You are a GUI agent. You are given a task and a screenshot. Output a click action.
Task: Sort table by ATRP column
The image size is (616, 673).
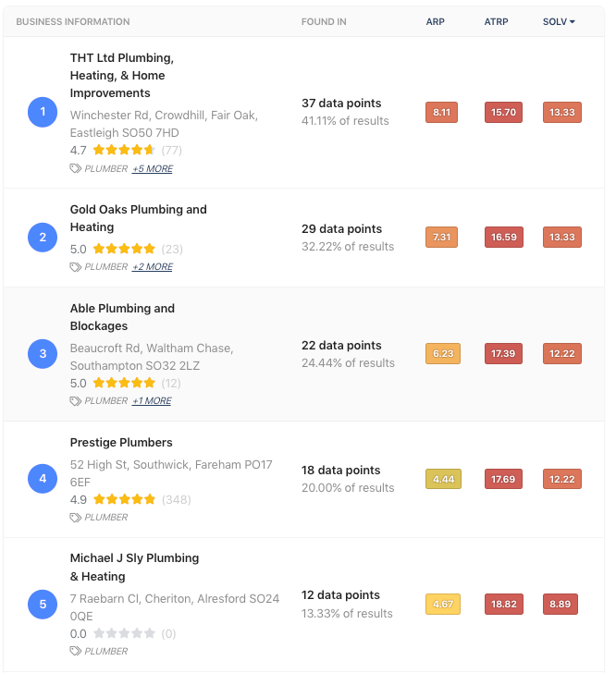496,21
